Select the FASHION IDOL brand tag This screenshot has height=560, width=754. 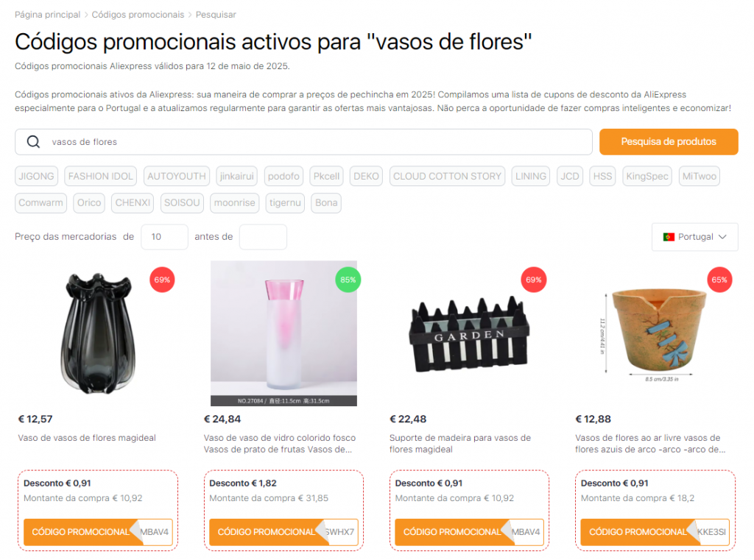[100, 177]
